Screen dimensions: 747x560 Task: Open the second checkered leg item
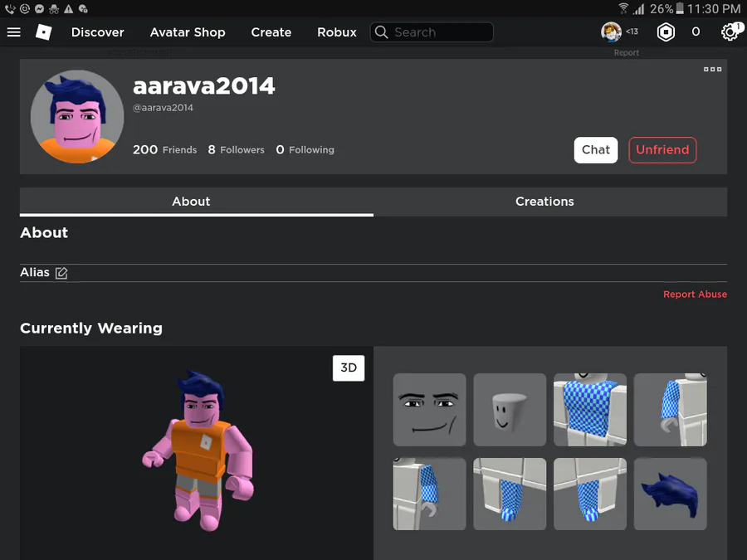[x=590, y=494]
